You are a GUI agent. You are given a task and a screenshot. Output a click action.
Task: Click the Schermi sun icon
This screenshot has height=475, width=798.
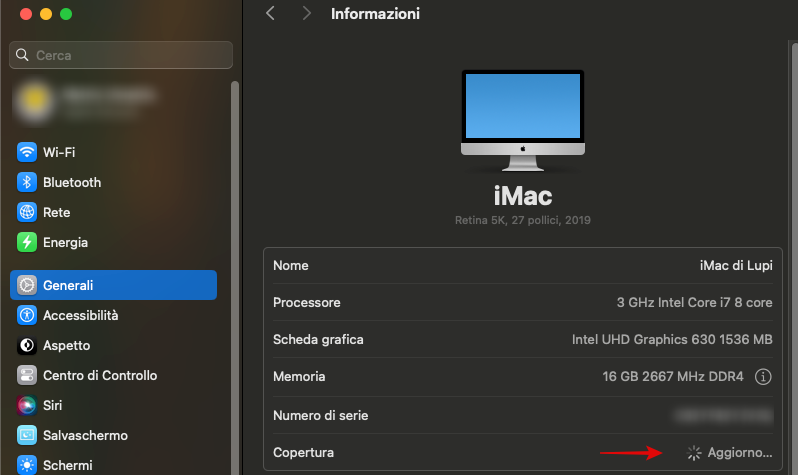26,465
